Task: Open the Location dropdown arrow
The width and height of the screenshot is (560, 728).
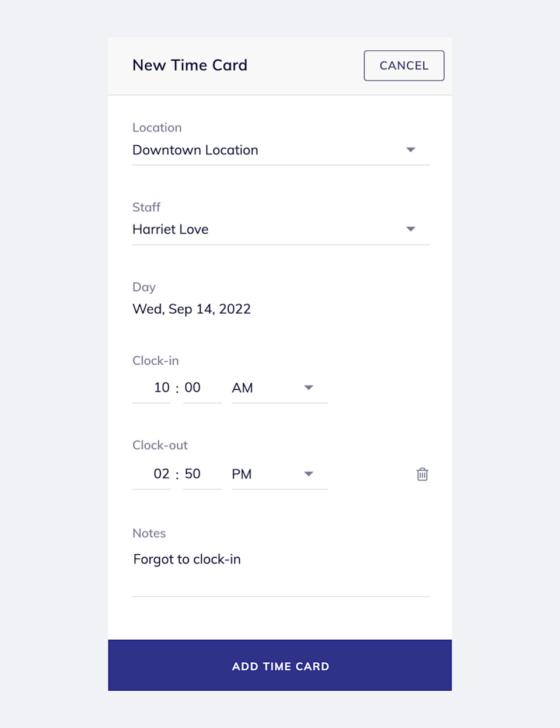Action: (411, 150)
